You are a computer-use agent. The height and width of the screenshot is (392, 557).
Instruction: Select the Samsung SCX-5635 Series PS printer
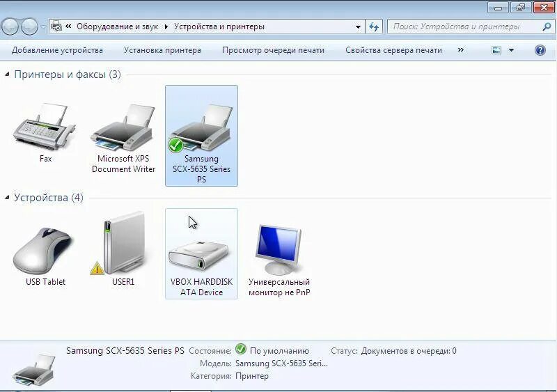pos(201,135)
